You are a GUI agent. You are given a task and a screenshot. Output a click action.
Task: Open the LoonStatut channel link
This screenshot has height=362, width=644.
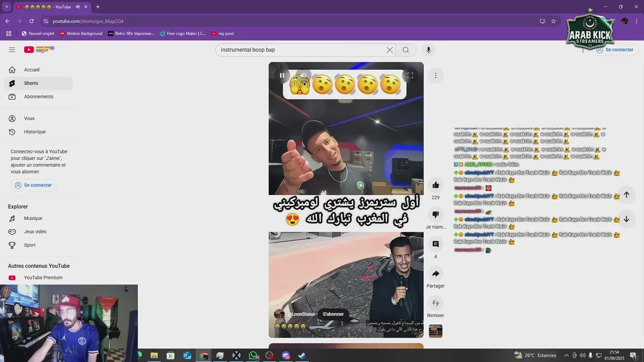[x=302, y=314]
